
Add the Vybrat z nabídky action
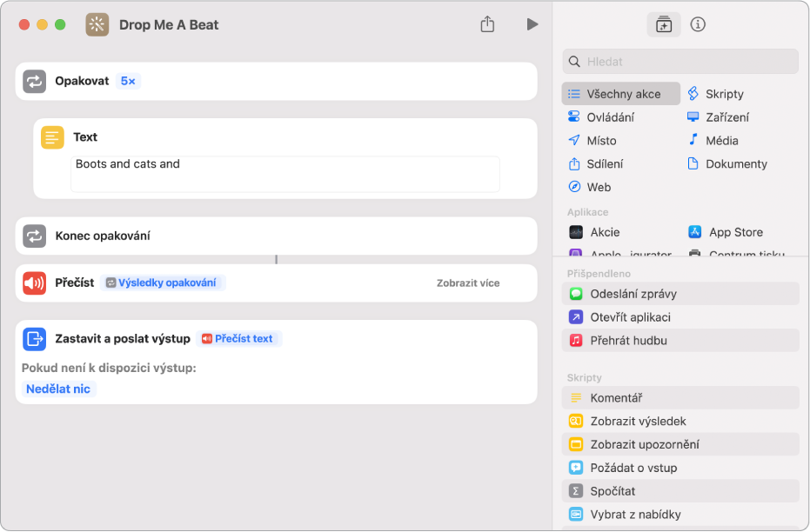[680, 515]
